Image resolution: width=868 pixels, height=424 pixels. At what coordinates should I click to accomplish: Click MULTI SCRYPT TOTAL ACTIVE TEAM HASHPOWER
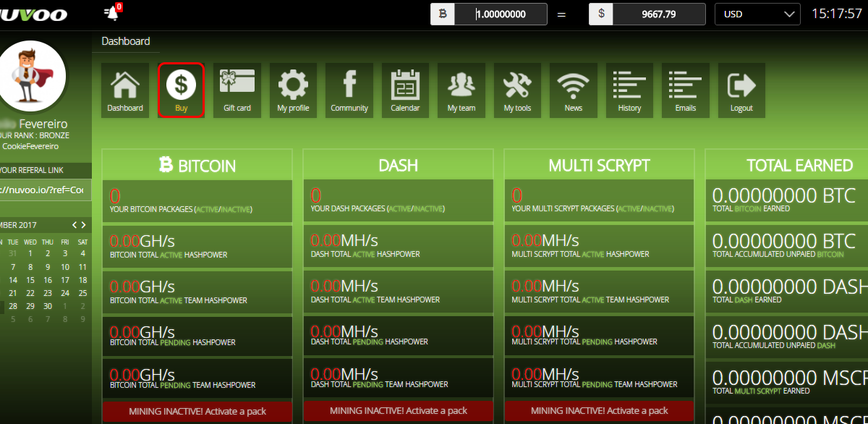coord(599,292)
